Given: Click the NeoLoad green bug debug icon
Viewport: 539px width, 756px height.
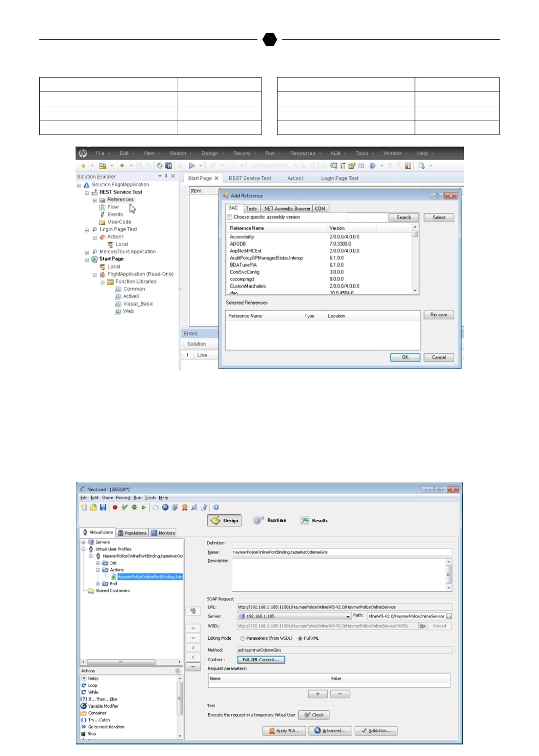Looking at the screenshot, I should (134, 507).
